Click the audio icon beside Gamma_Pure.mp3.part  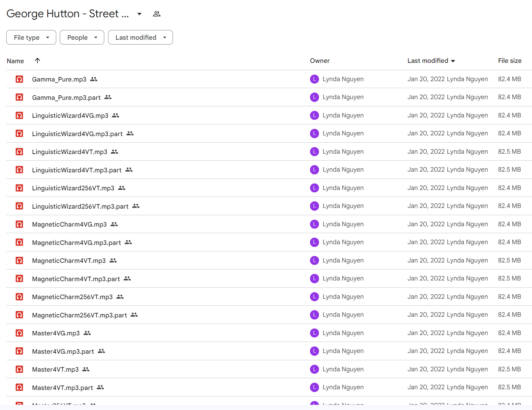click(19, 97)
